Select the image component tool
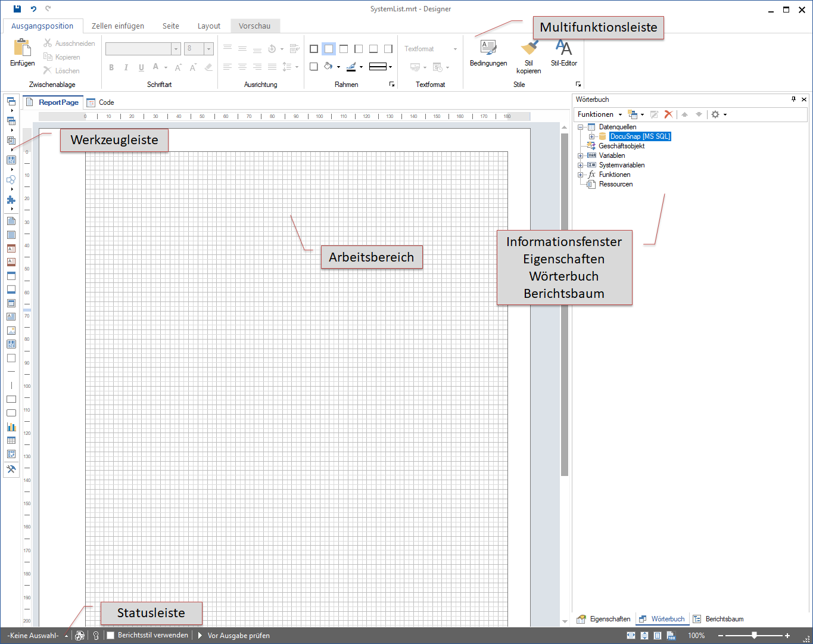 coord(11,330)
